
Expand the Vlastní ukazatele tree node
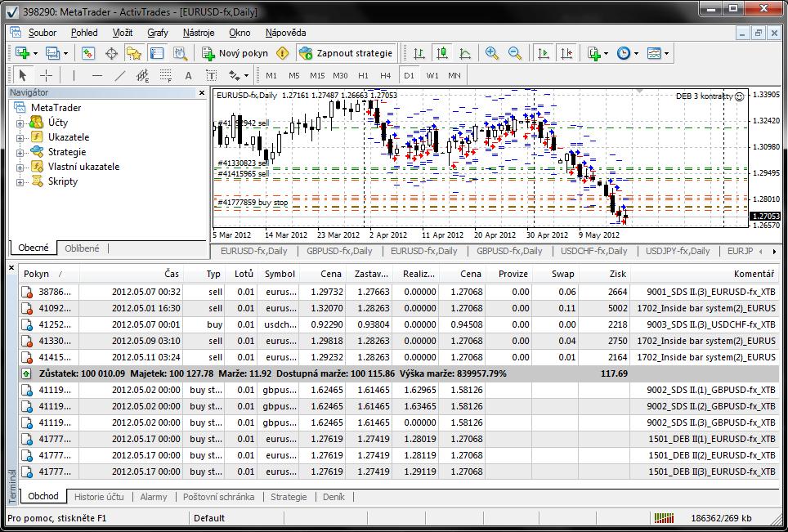(20, 168)
